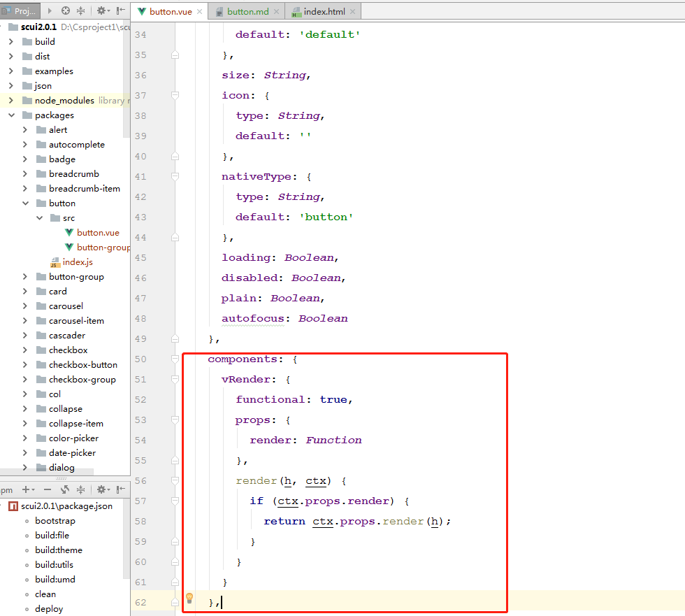Expand the build folder
Image resolution: width=685 pixels, height=616 pixels.
[11, 42]
